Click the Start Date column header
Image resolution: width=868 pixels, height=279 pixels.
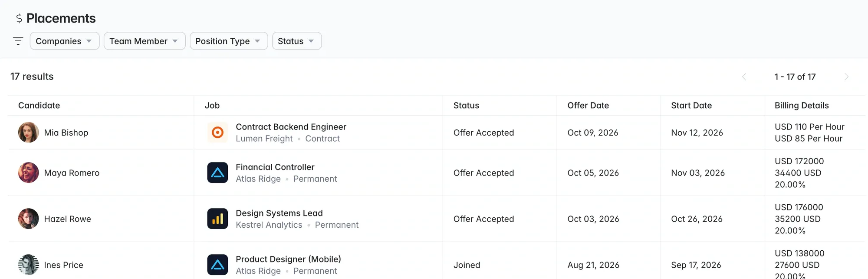point(691,105)
